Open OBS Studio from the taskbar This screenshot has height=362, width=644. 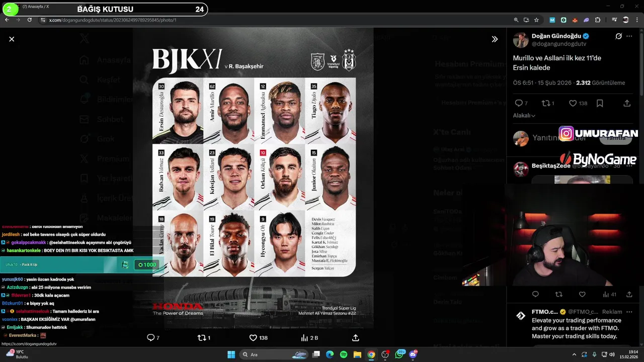point(385,354)
